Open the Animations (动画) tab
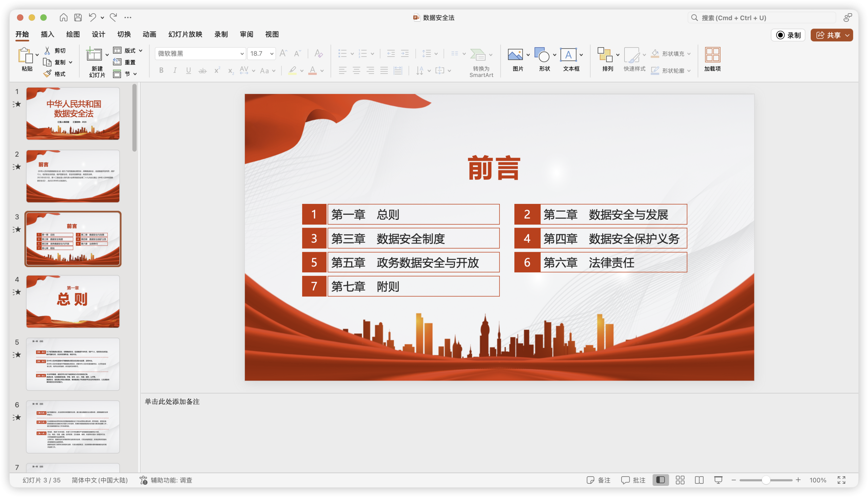The height and width of the screenshot is (497, 868). (x=150, y=34)
